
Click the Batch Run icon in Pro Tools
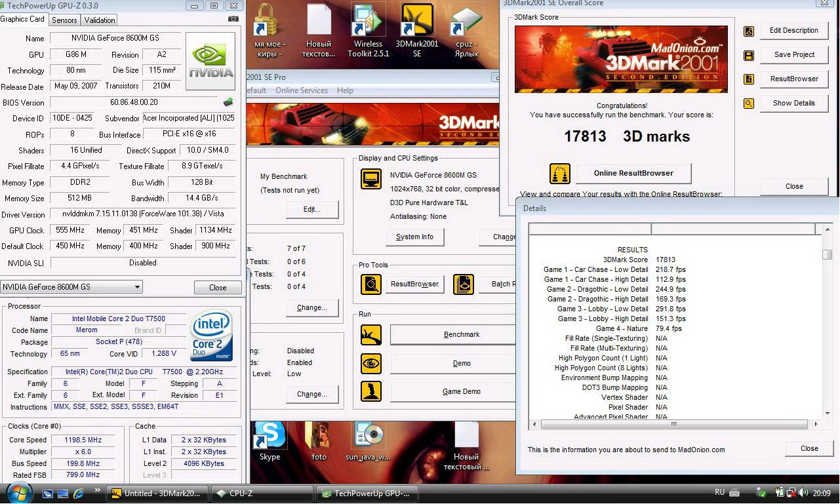[x=464, y=284]
